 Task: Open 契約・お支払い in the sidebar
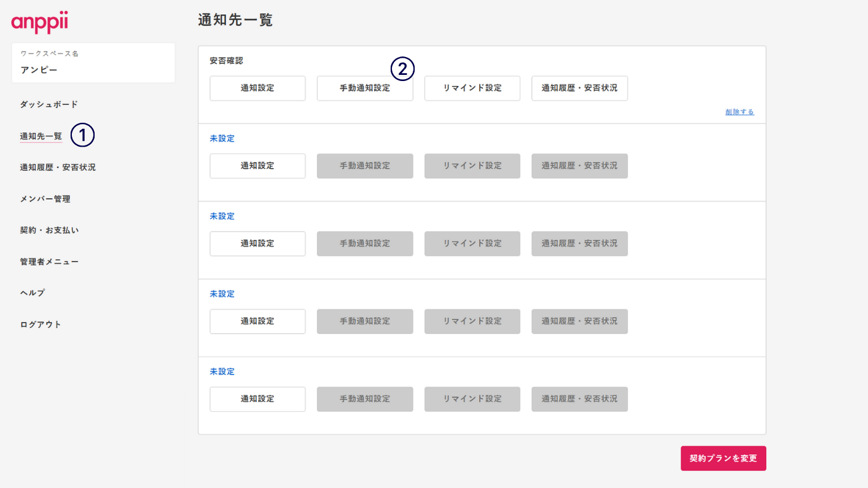pyautogui.click(x=49, y=230)
